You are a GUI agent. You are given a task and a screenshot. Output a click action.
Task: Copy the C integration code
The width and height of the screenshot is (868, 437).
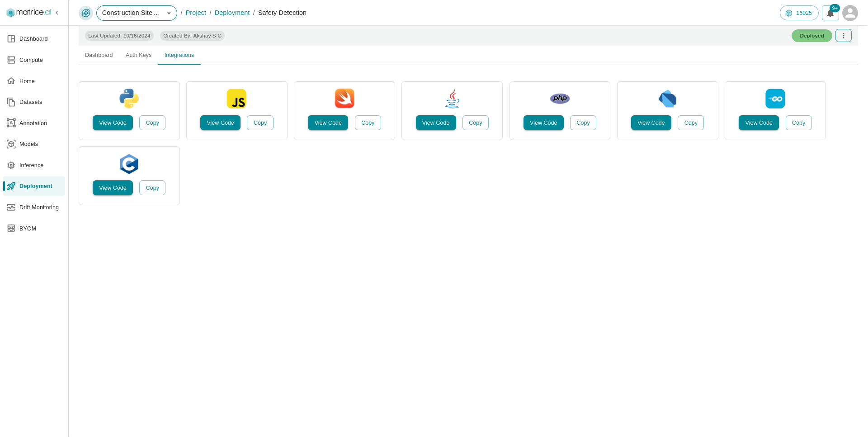coord(152,188)
